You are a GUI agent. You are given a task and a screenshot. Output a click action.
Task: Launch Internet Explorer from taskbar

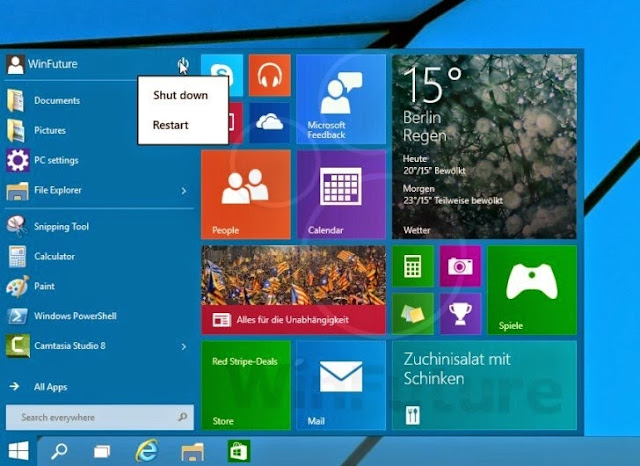pyautogui.click(x=147, y=450)
